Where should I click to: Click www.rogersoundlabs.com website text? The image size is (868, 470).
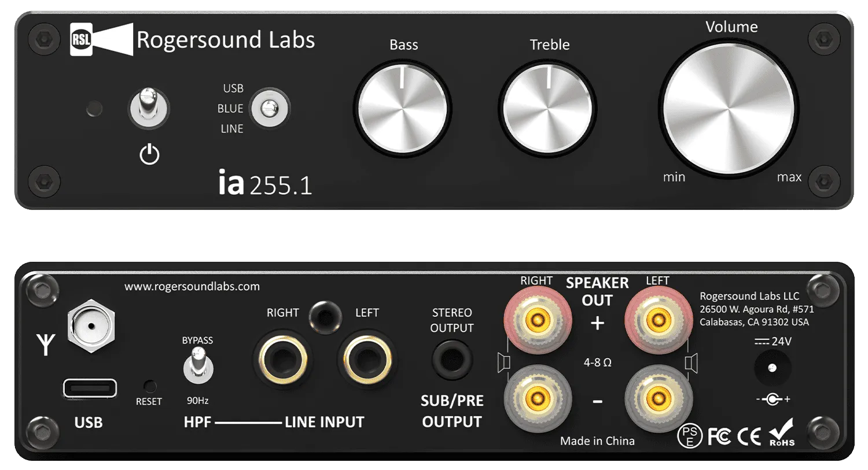tap(192, 287)
